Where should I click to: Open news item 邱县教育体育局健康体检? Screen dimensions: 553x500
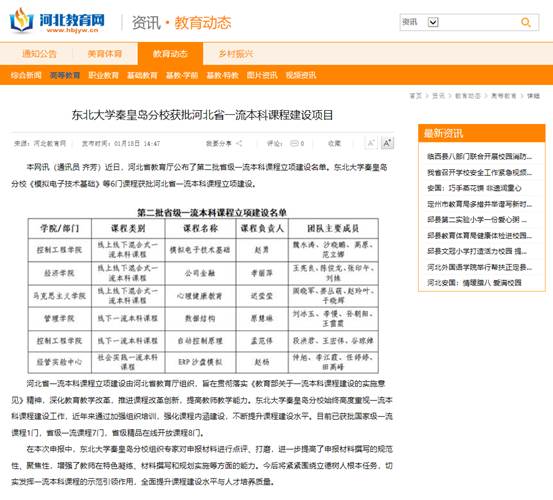(x=479, y=236)
